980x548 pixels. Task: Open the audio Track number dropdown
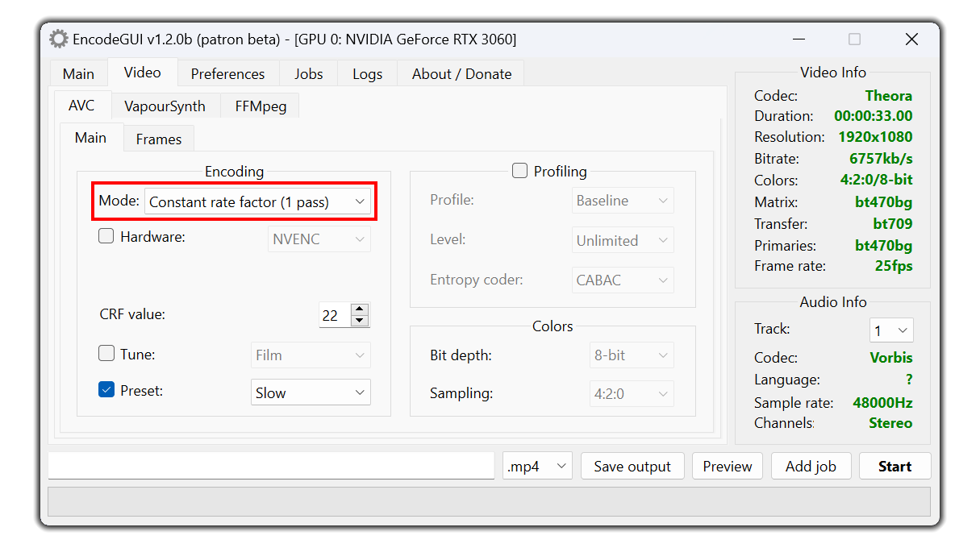[891, 330]
